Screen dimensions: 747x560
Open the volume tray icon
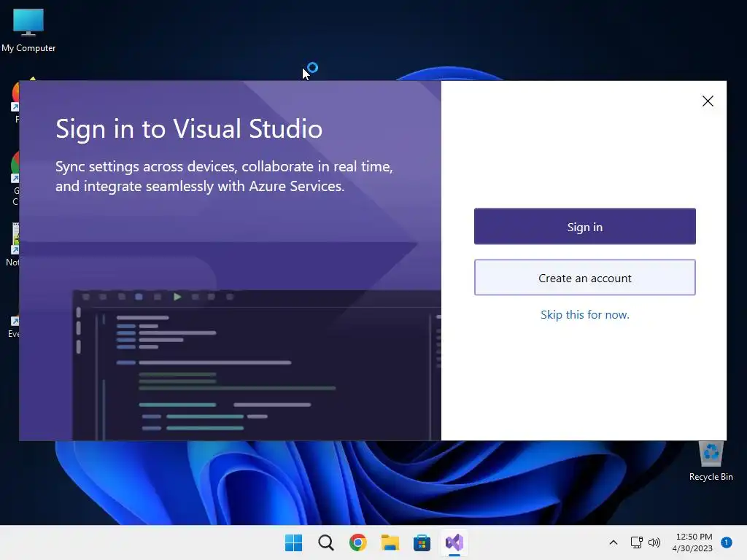pos(654,542)
